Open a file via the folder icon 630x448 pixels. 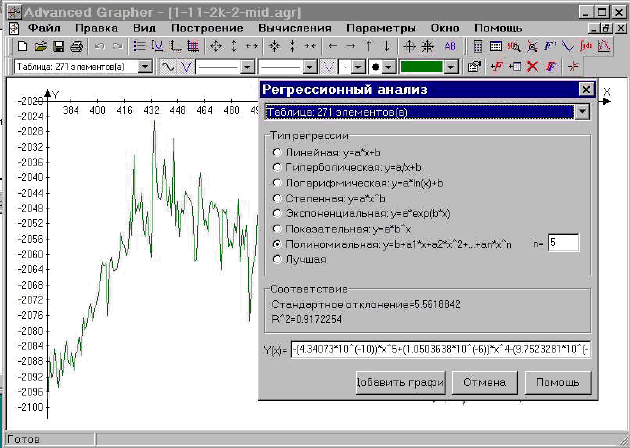click(41, 47)
